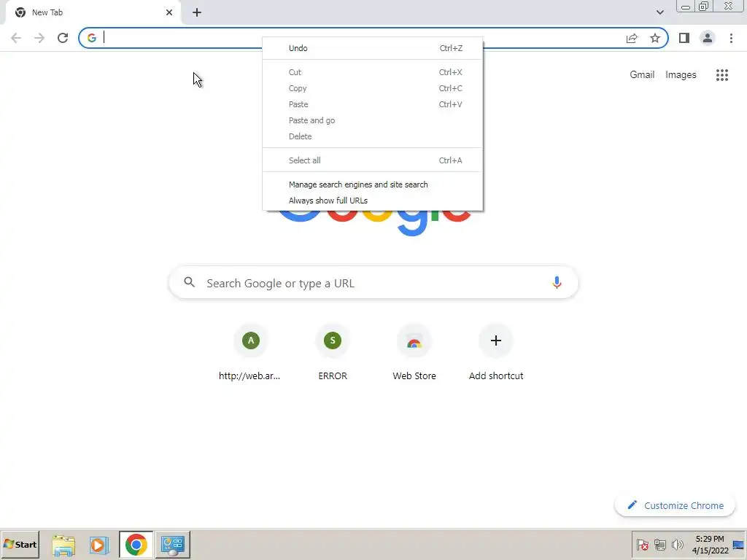The image size is (747, 560).
Task: Open the Google apps grid
Action: point(722,75)
